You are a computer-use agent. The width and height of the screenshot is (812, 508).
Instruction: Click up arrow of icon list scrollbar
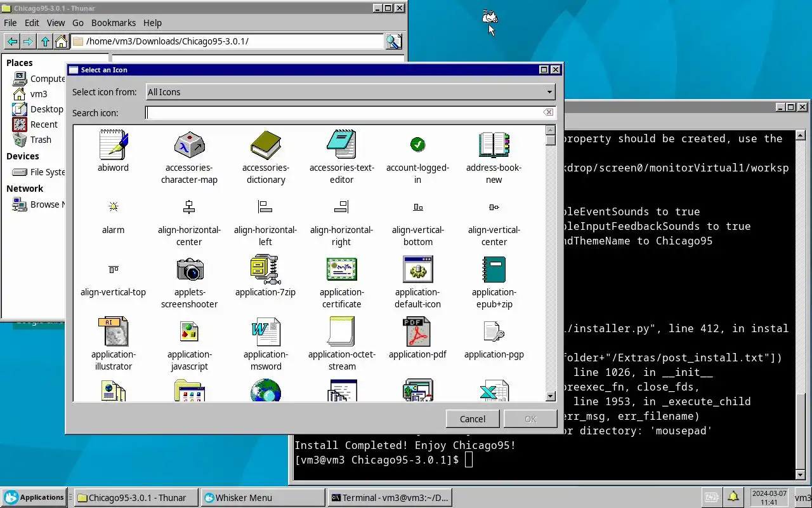click(551, 130)
